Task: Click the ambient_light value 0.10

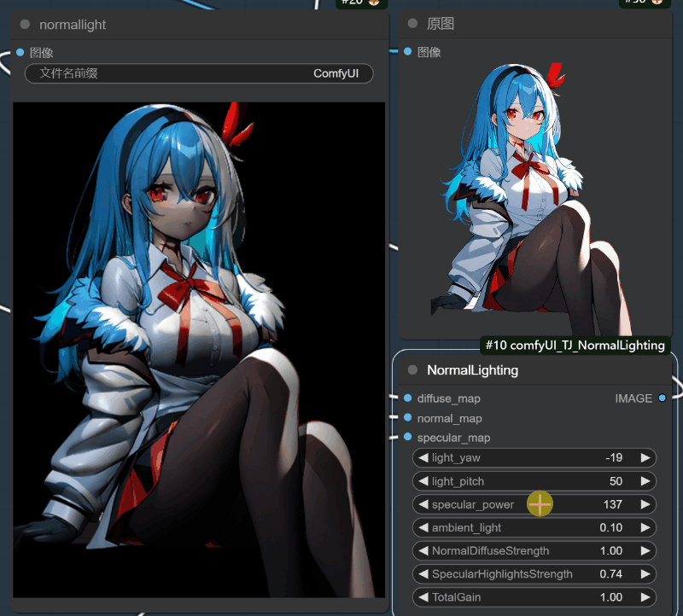Action: tap(611, 527)
